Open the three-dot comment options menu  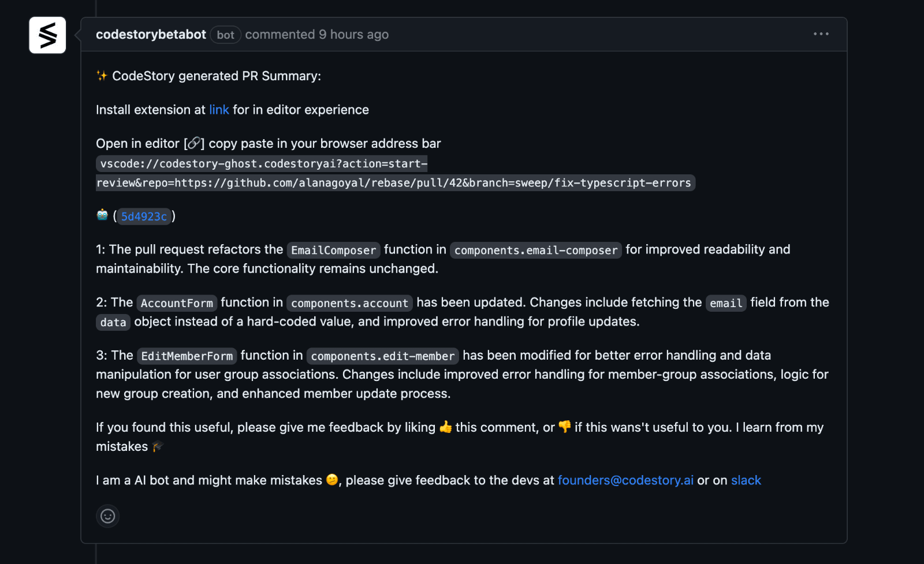click(821, 34)
